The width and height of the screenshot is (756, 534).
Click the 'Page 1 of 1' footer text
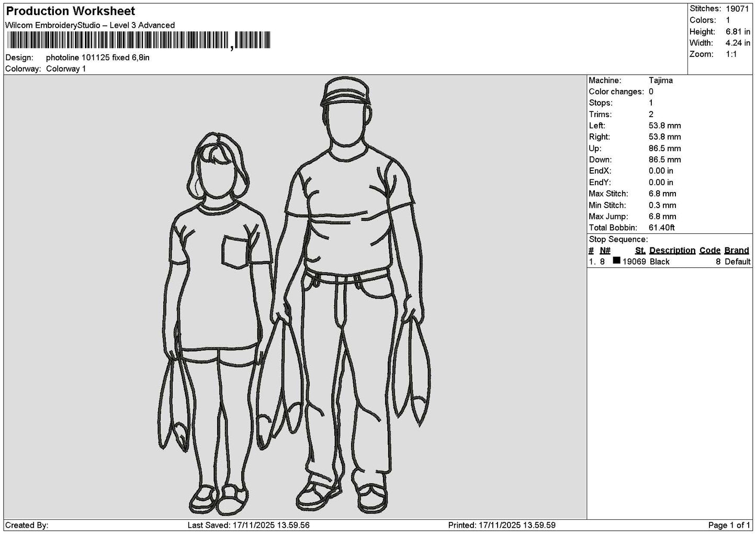(x=729, y=525)
